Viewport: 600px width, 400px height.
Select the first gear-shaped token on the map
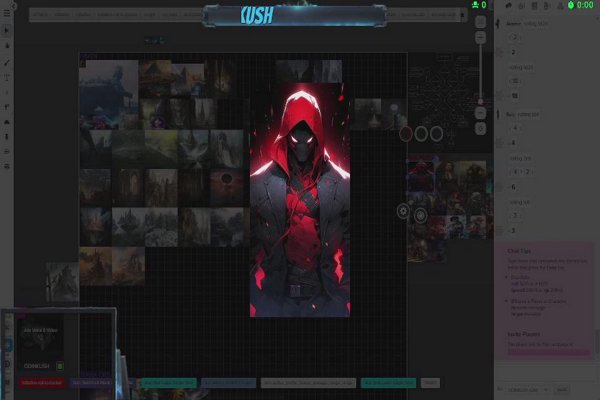[x=403, y=211]
